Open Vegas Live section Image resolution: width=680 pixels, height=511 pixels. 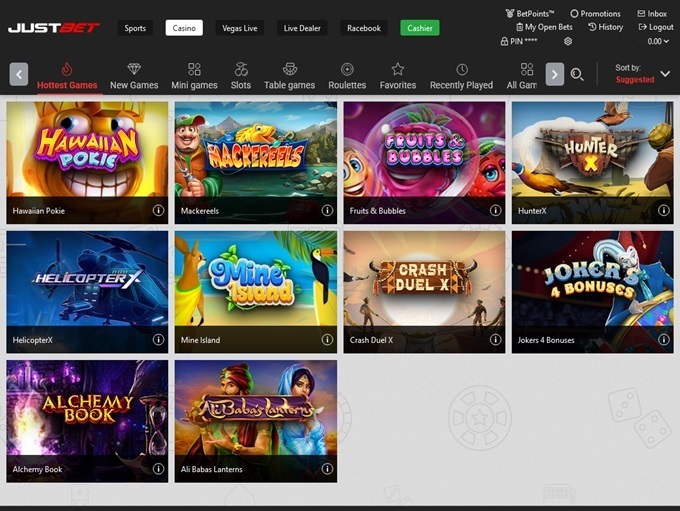tap(240, 28)
